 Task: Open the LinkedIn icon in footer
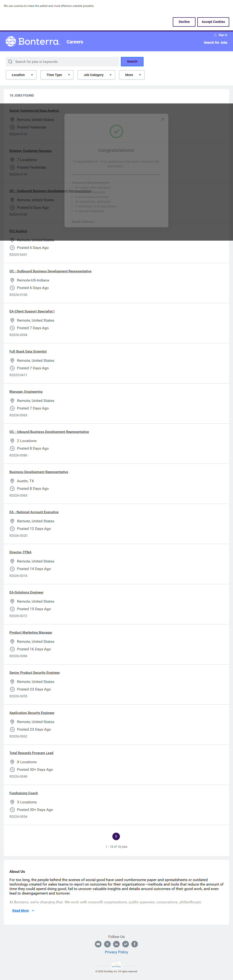(116, 944)
